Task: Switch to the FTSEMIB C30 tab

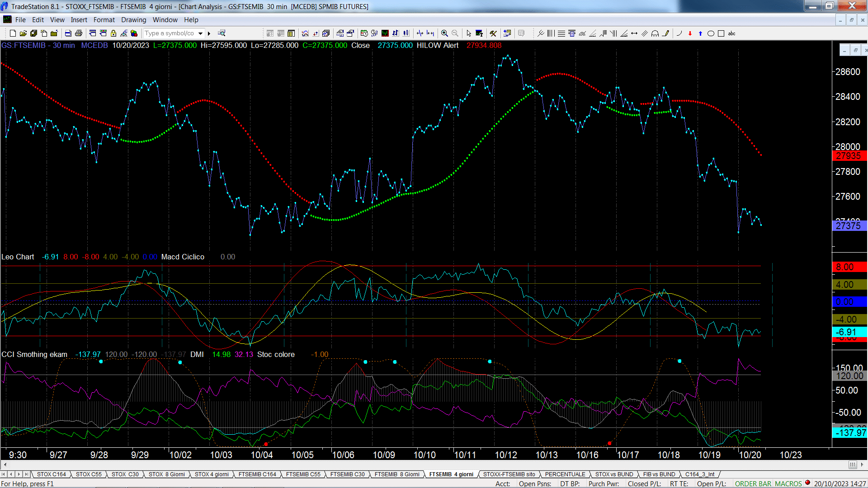Action: [x=347, y=474]
